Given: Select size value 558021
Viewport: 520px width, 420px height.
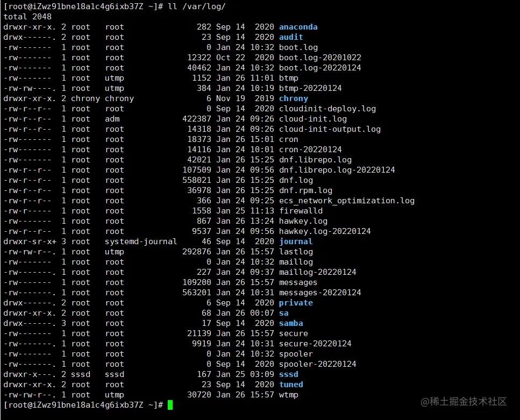Looking at the screenshot, I should coord(197,181).
